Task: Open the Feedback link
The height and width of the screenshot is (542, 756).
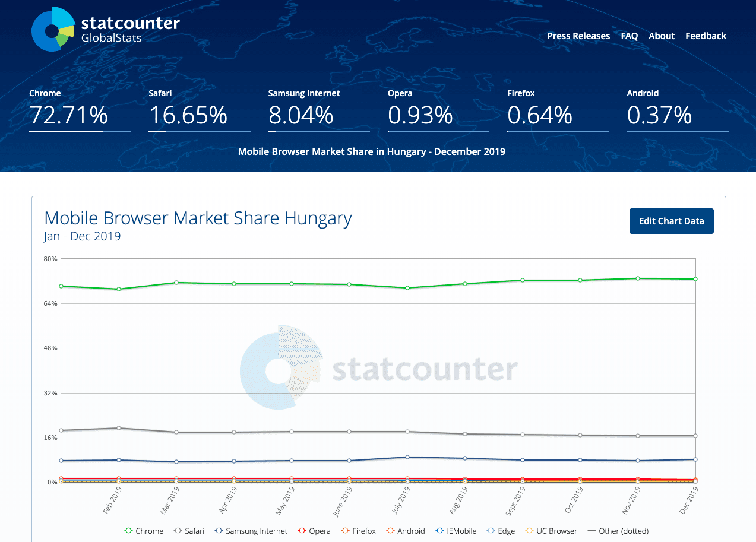Action: (x=706, y=36)
